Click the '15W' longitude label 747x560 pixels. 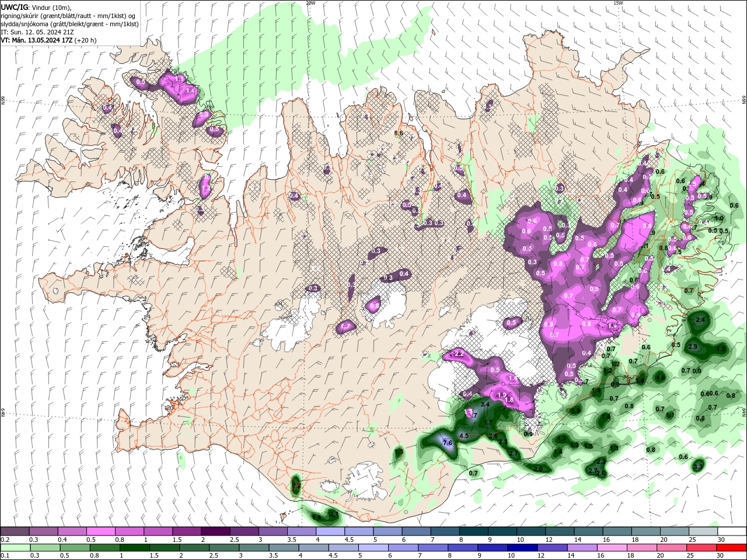point(618,3)
